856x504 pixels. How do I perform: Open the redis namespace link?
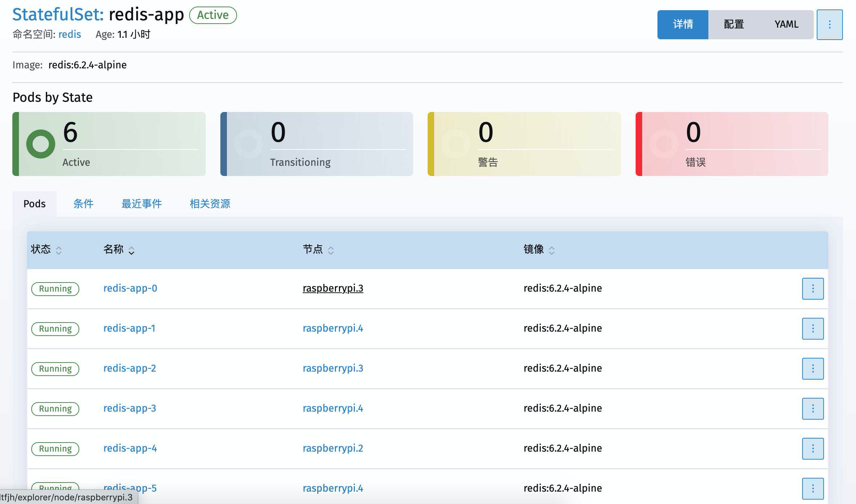tap(69, 35)
